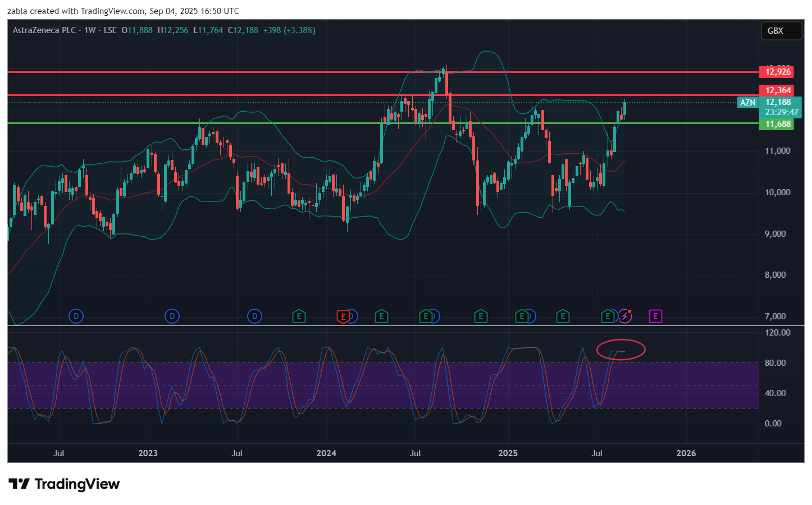This screenshot has width=812, height=505.
Task: Click the 40.00 oscillator axis label
Action: (x=775, y=393)
